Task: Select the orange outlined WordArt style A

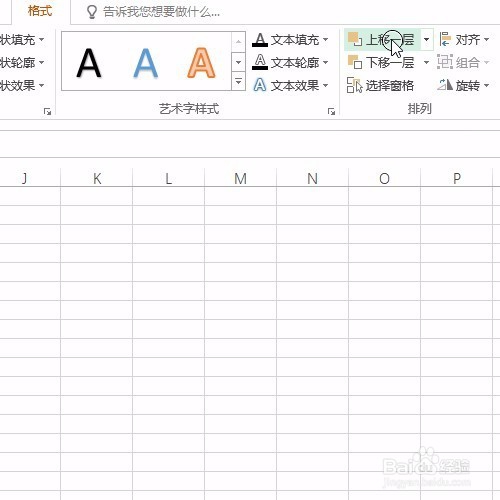Action: coord(201,63)
